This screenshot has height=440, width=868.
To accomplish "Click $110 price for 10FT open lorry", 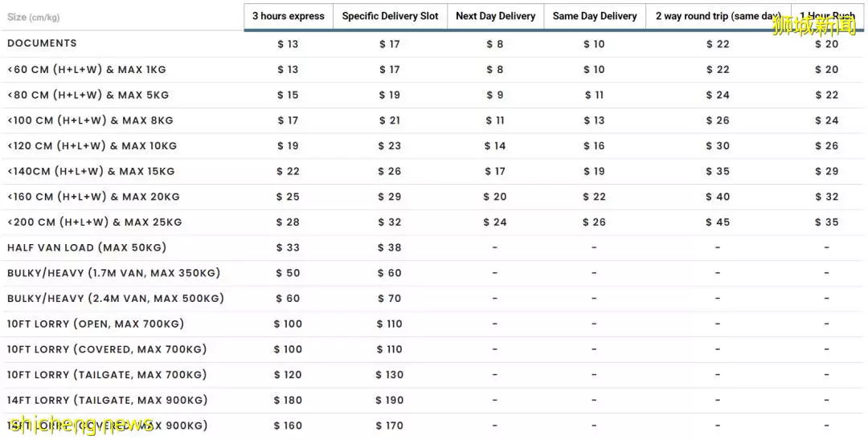I will pyautogui.click(x=390, y=324).
